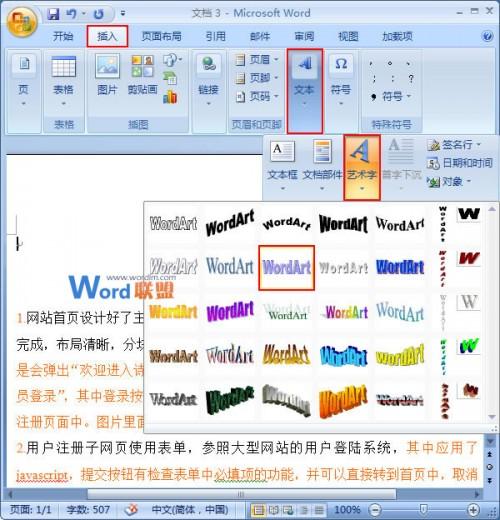Add a 签名行 signature line
500x520 pixels.
point(454,145)
